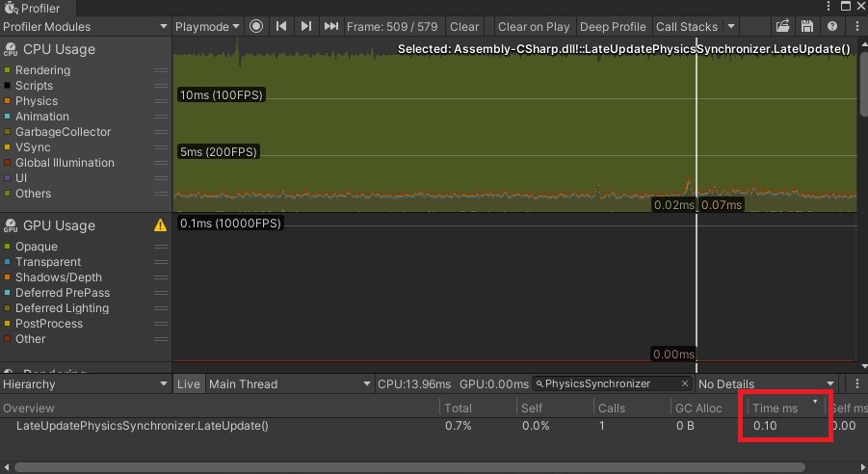Click the search magnifier icon
The height and width of the screenshot is (474, 868).
point(539,383)
